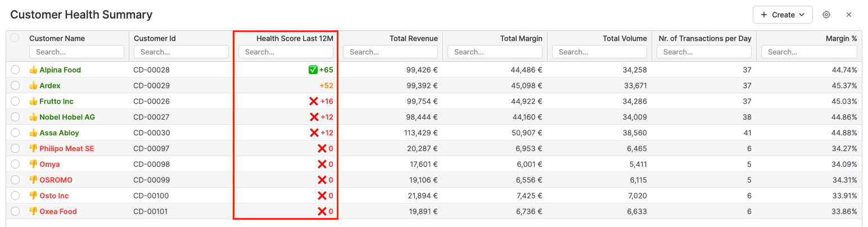
Task: Click thumbs-down icon next to Oxea Food
Action: [33, 212]
